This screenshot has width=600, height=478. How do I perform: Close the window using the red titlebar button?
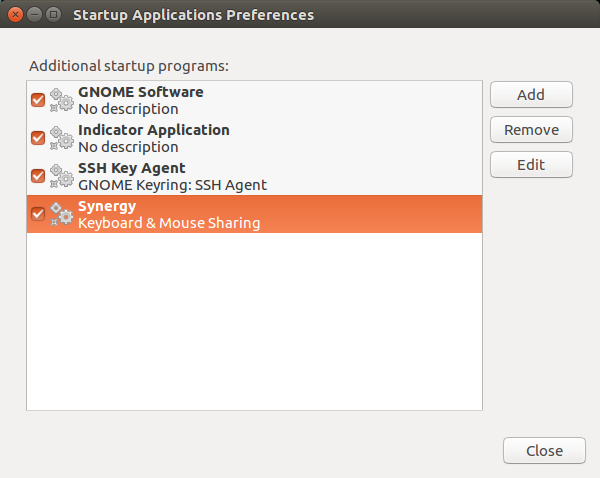click(15, 15)
